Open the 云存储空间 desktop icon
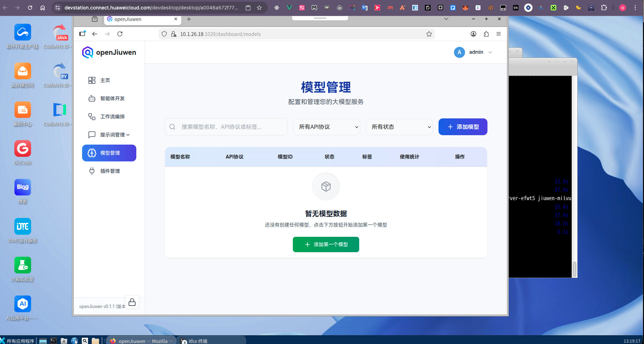This screenshot has width=644, height=344. 23,75
